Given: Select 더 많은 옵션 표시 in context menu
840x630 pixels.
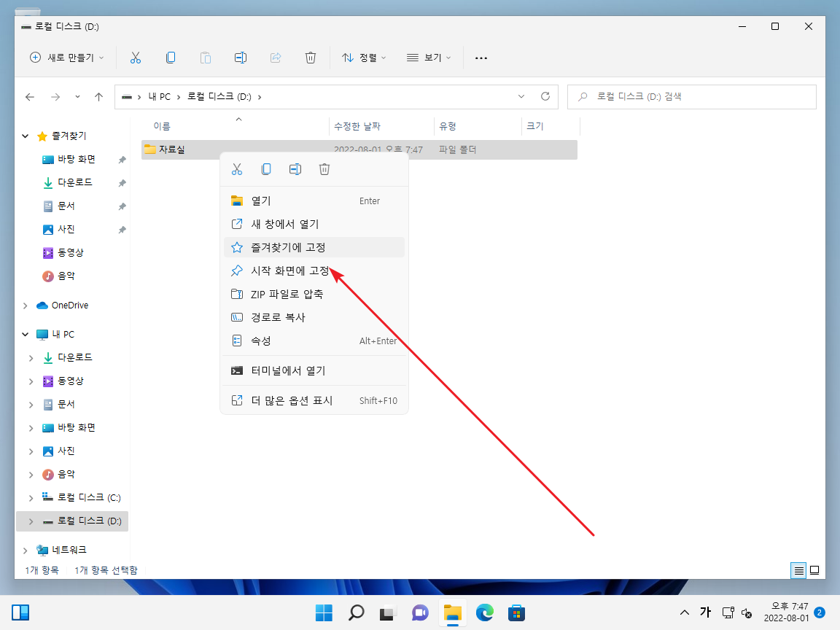Looking at the screenshot, I should (314, 401).
